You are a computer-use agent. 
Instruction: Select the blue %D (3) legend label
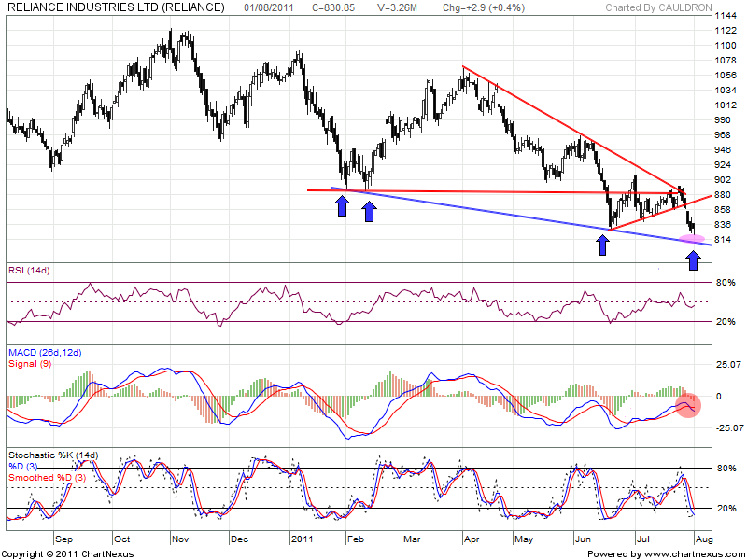(25, 466)
